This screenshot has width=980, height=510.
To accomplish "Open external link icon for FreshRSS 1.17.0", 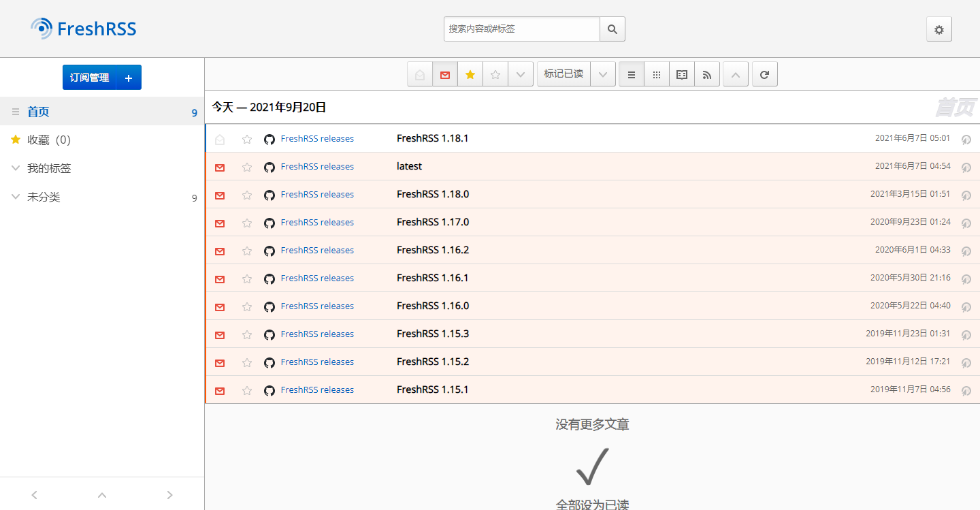I will click(966, 223).
